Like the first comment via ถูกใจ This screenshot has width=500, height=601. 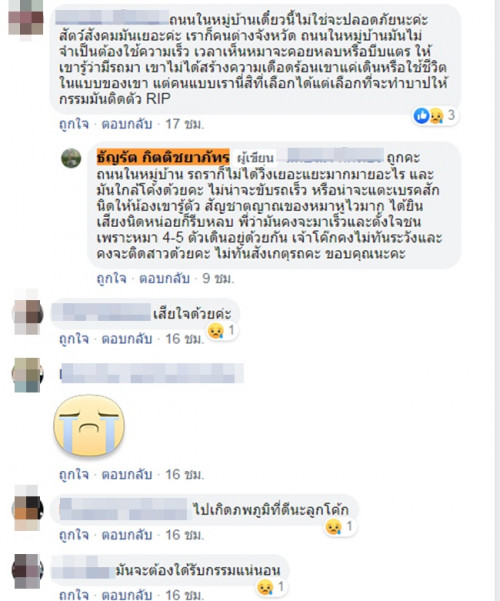click(x=74, y=124)
